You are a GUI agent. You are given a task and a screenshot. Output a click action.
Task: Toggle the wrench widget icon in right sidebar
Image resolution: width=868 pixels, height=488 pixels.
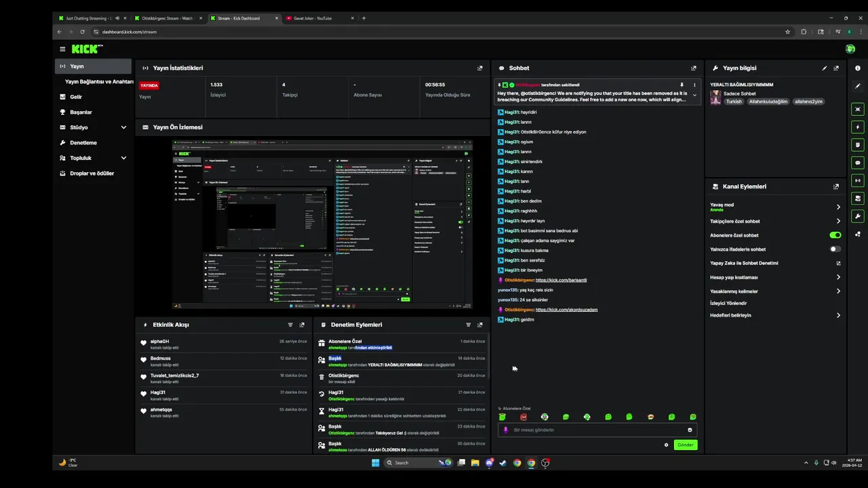[858, 216]
